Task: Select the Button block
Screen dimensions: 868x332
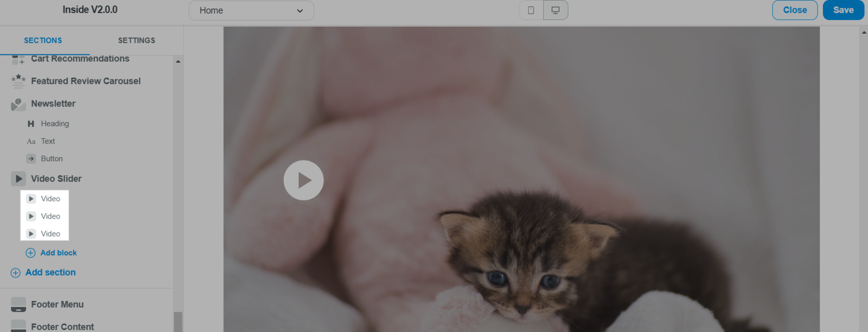Action: [52, 159]
